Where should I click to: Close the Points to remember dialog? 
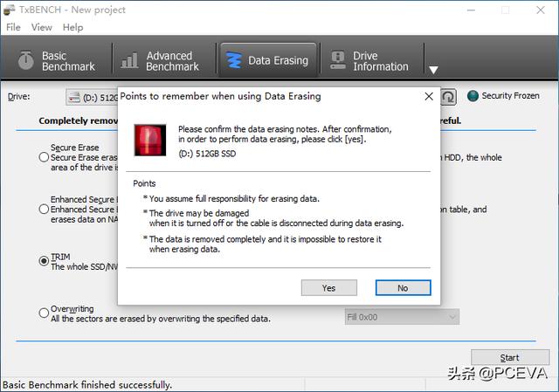429,97
